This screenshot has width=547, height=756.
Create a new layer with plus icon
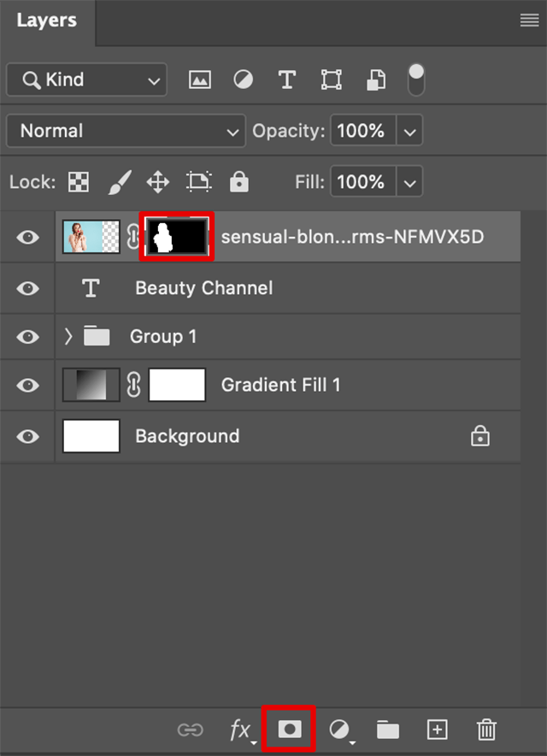(437, 729)
